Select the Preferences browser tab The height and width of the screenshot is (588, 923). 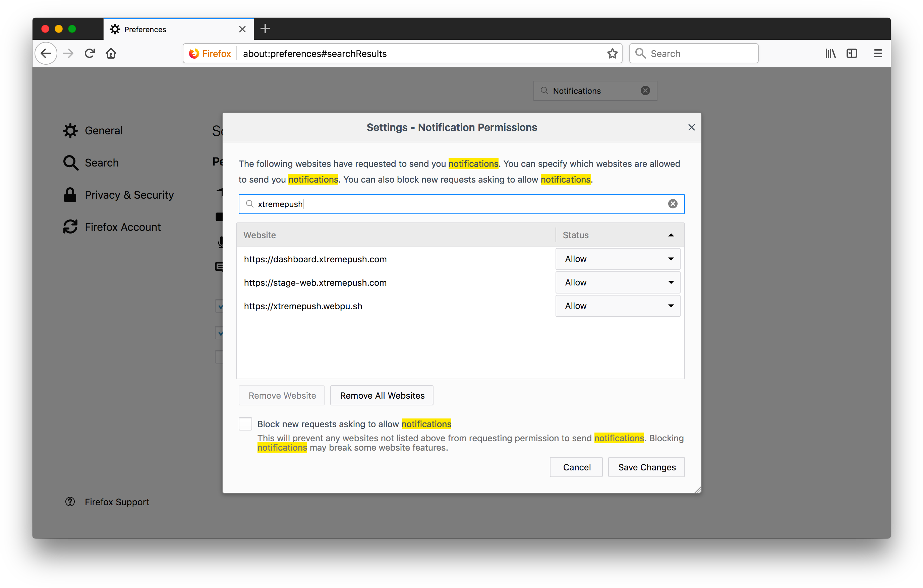click(178, 29)
